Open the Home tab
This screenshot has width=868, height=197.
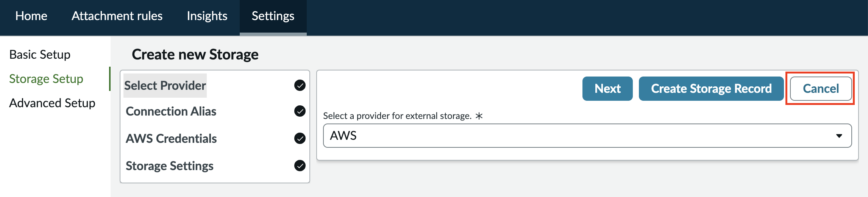point(31,16)
